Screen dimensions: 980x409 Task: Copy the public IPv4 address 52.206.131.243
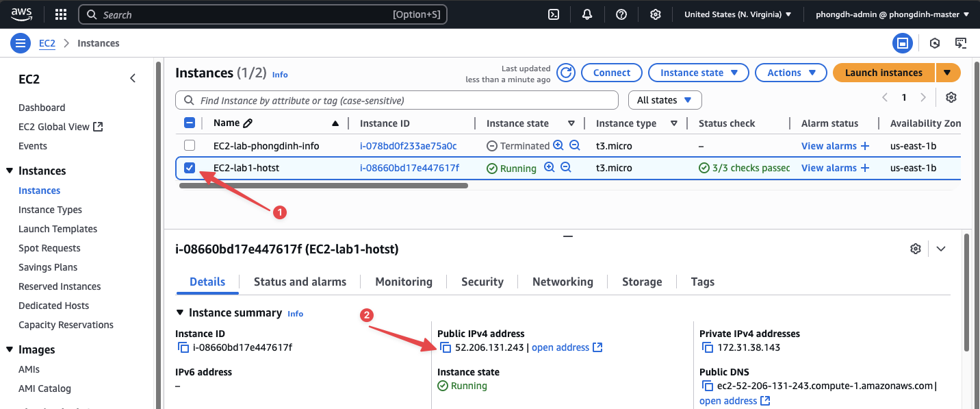446,347
